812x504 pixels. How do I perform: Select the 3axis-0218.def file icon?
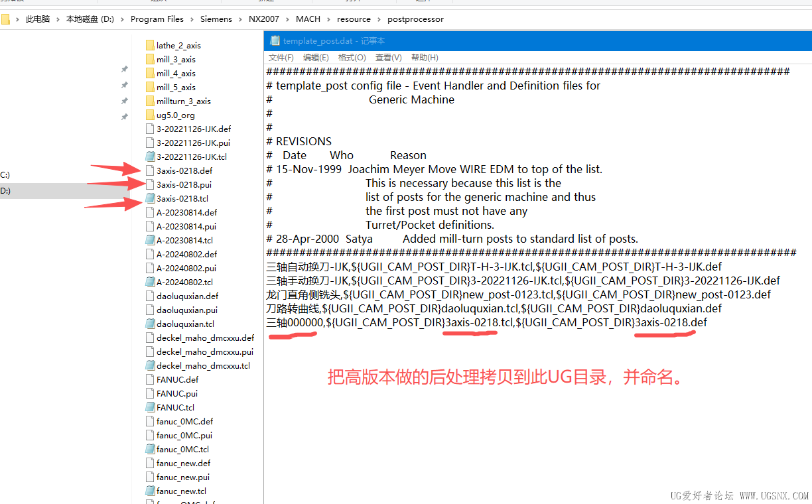(150, 171)
